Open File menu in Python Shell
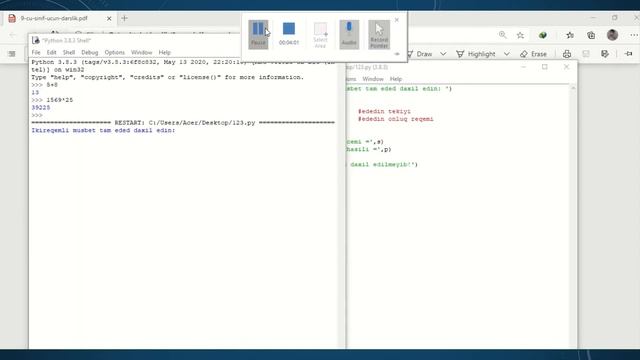 [x=36, y=52]
